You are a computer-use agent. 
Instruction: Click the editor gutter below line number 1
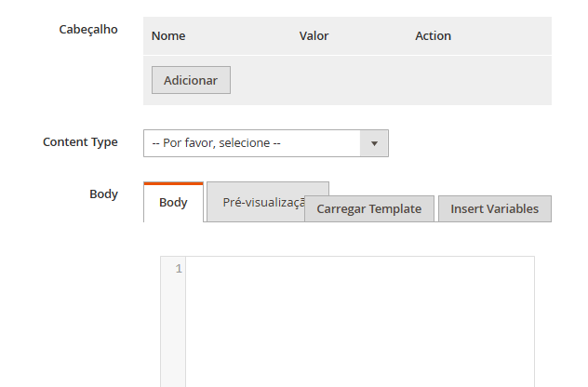[x=173, y=335]
